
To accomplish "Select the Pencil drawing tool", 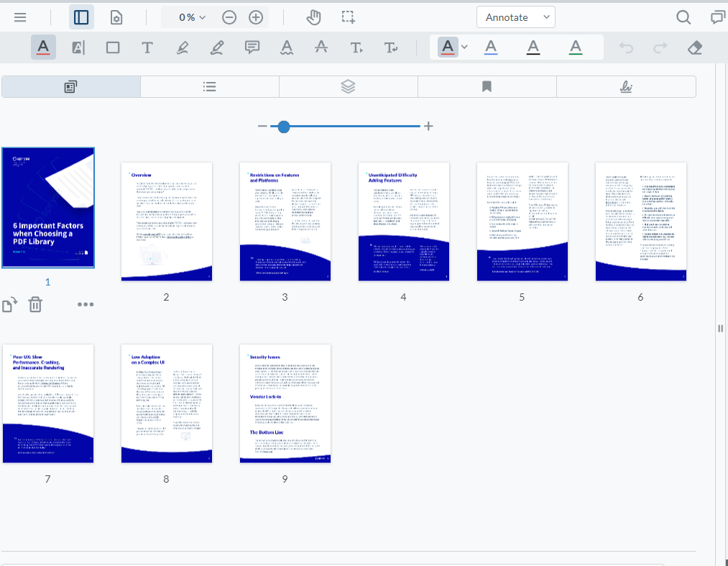I will (217, 47).
